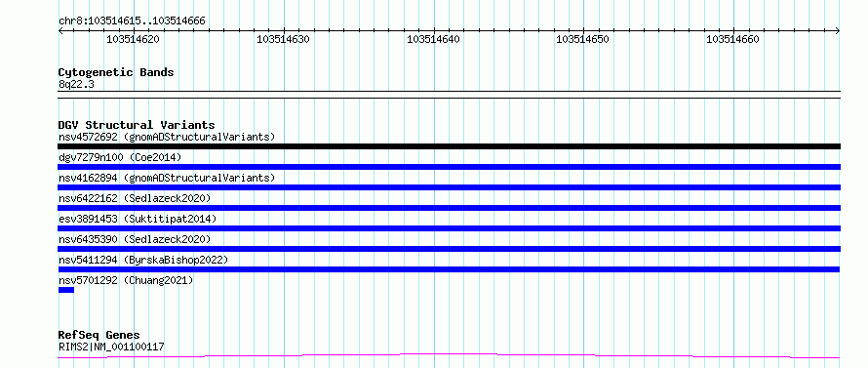This screenshot has width=868, height=368.
Task: Click ruler tick label 103514660
Action: 732,39
